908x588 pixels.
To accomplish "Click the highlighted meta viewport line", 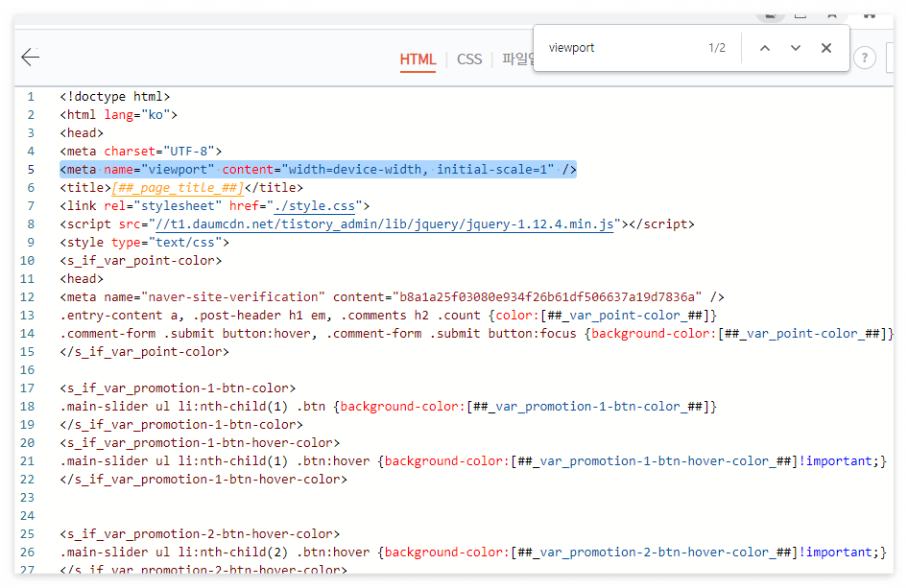I will pos(318,170).
